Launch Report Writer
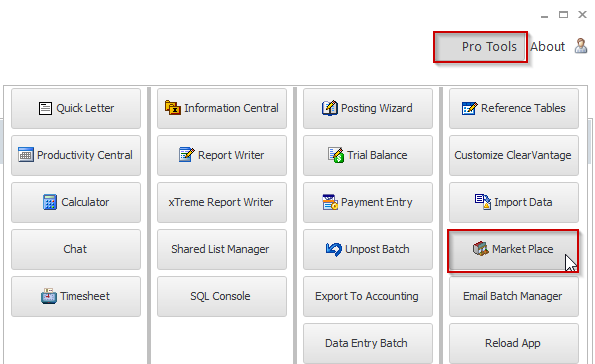This screenshot has height=364, width=595. click(222, 156)
